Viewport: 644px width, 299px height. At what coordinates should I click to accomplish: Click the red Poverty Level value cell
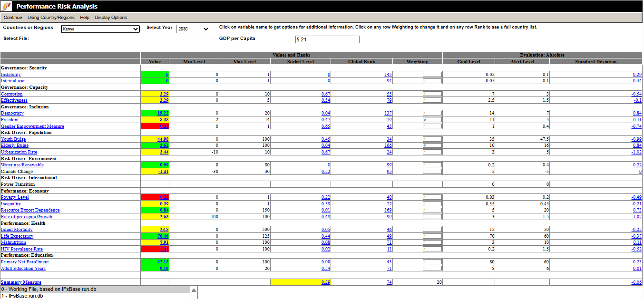[155, 197]
